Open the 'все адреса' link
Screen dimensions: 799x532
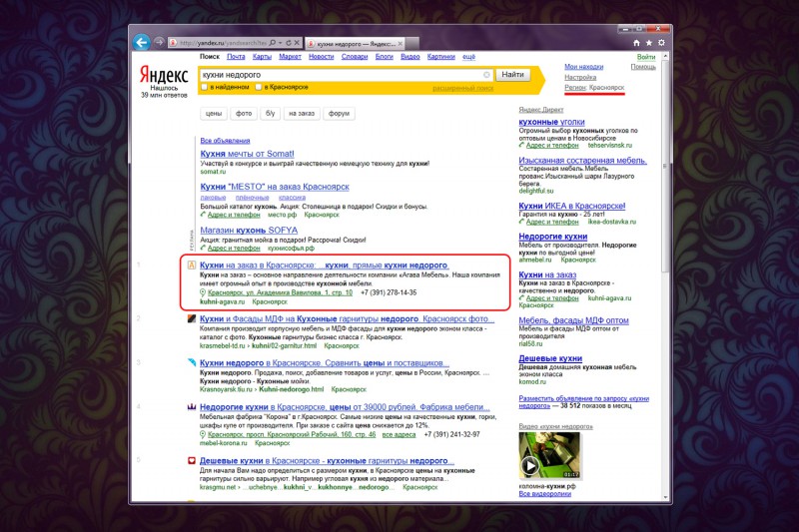399,435
